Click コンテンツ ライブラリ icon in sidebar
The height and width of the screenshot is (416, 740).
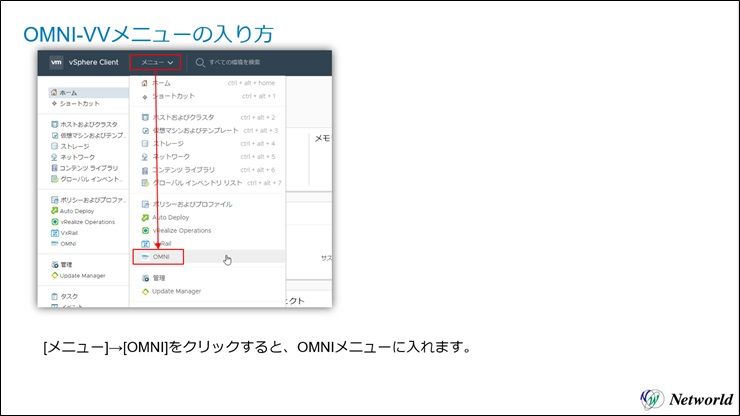54,168
